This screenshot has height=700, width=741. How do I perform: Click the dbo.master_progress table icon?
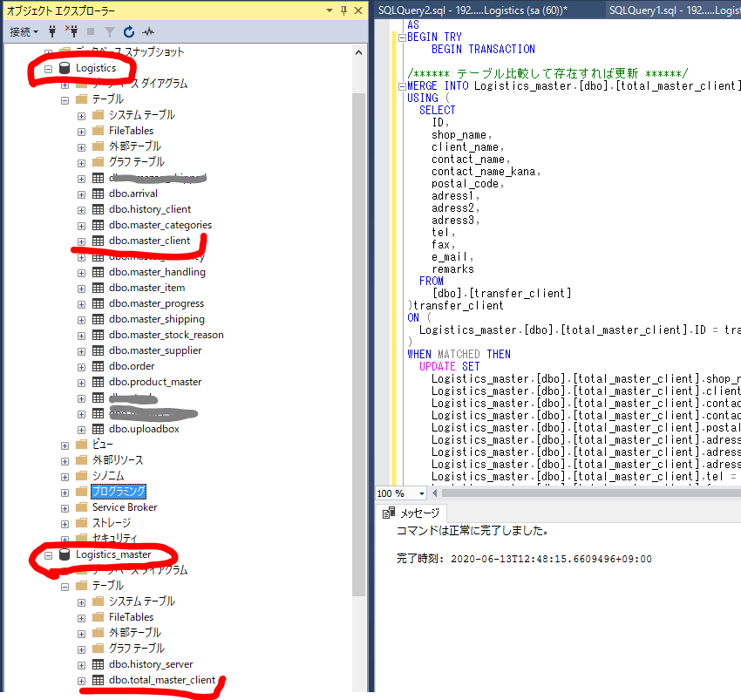(98, 303)
